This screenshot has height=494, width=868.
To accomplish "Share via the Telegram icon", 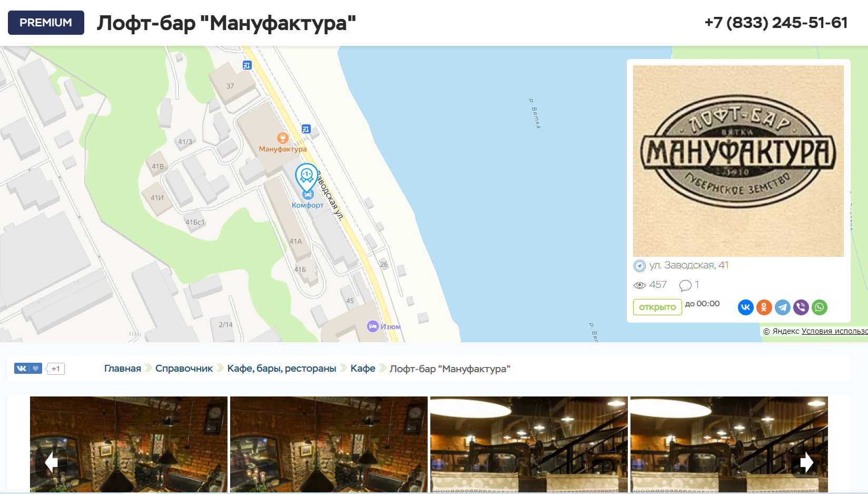I will click(782, 307).
